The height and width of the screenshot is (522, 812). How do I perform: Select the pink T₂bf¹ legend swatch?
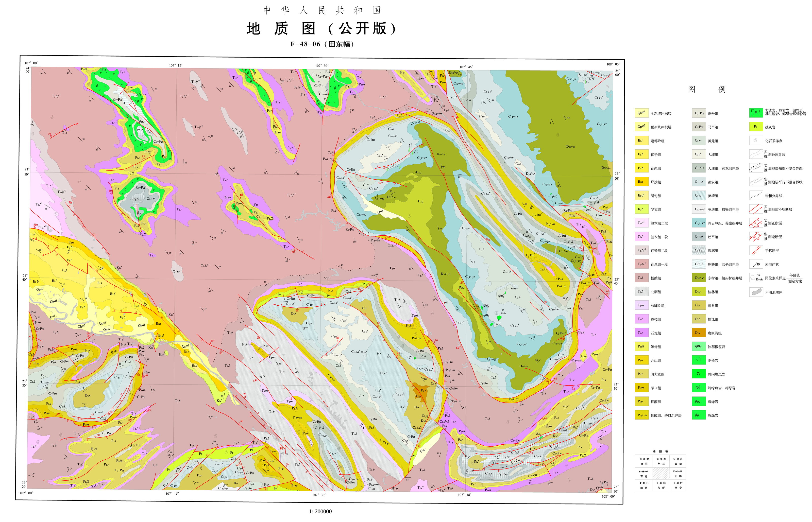click(x=641, y=264)
